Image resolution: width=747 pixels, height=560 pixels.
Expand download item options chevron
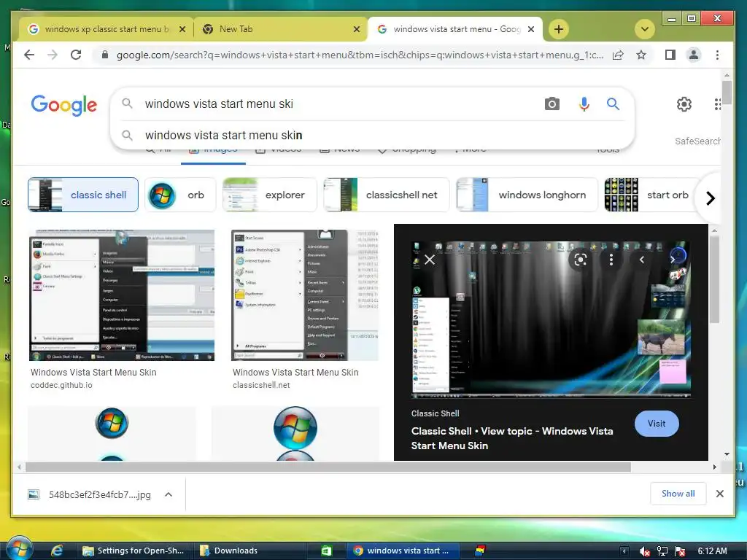click(169, 494)
